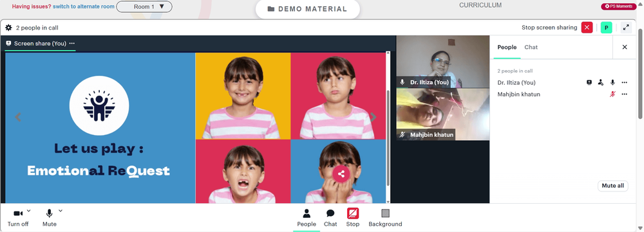The height and width of the screenshot is (232, 644).
Task: Open more options for Mahjbin khatun
Action: click(624, 94)
